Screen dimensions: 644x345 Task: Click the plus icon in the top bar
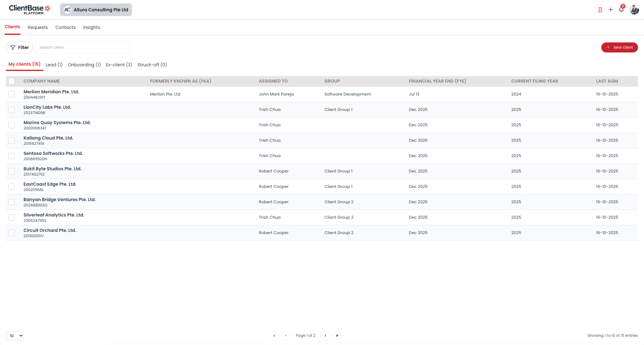tap(611, 9)
